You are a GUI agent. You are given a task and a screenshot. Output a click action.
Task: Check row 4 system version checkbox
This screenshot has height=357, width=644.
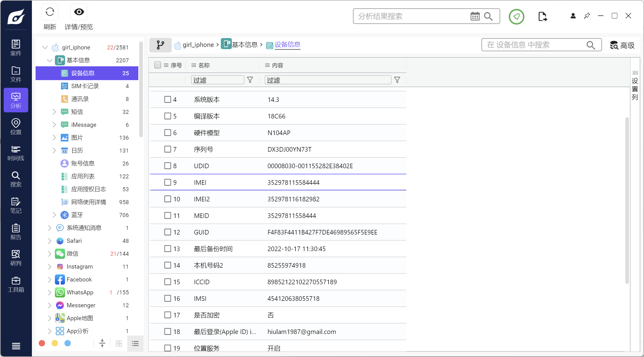[x=167, y=99]
